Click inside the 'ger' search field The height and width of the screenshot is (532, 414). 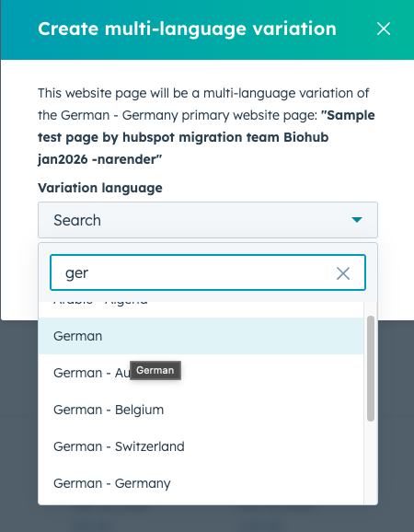click(x=208, y=272)
